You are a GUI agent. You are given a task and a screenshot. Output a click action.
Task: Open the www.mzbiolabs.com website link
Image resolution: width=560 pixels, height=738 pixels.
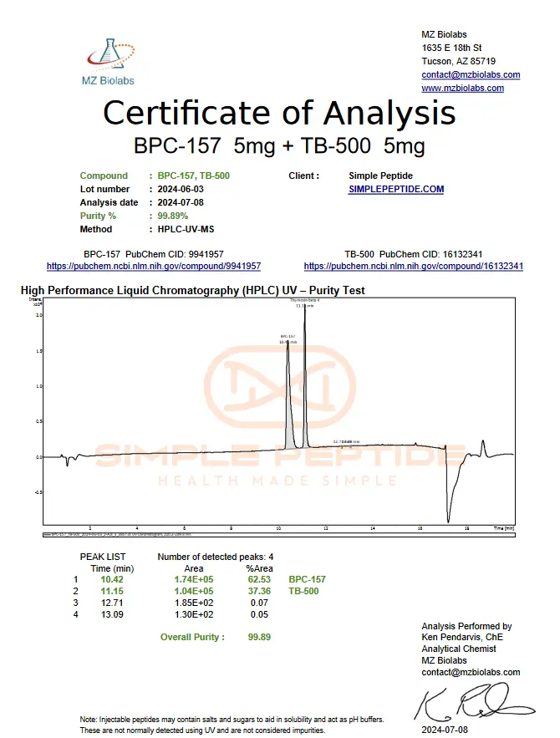click(x=462, y=89)
